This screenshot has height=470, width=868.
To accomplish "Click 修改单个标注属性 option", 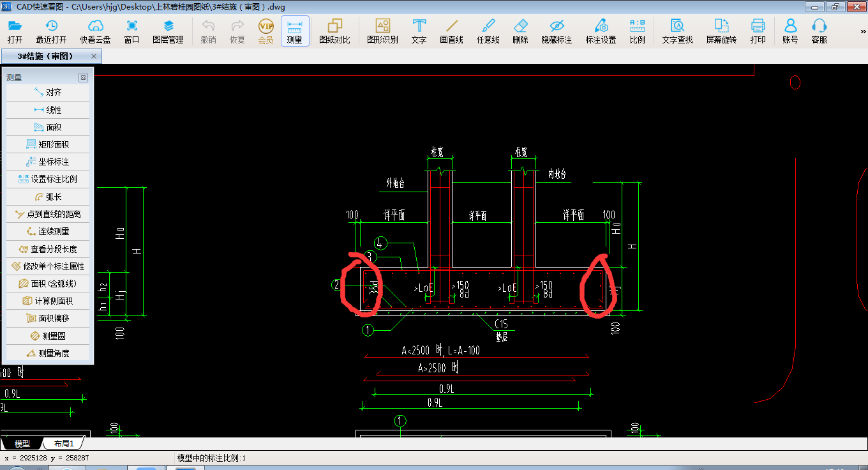I will pos(48,266).
